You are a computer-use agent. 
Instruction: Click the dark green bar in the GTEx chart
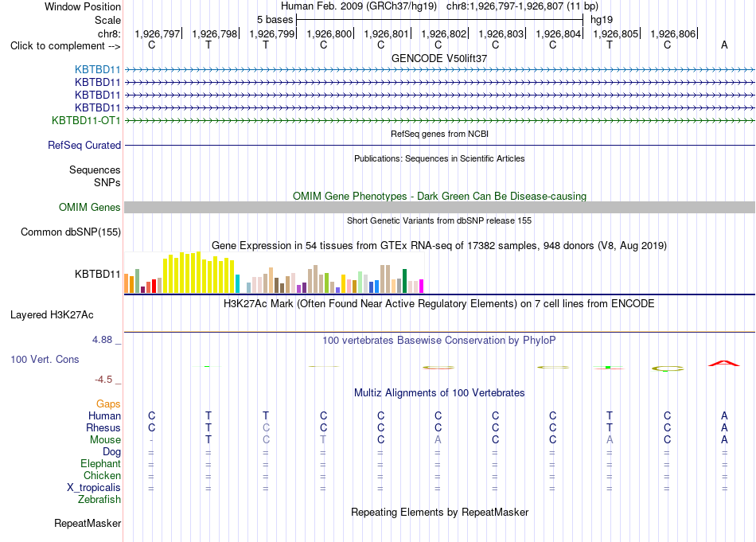click(x=404, y=281)
